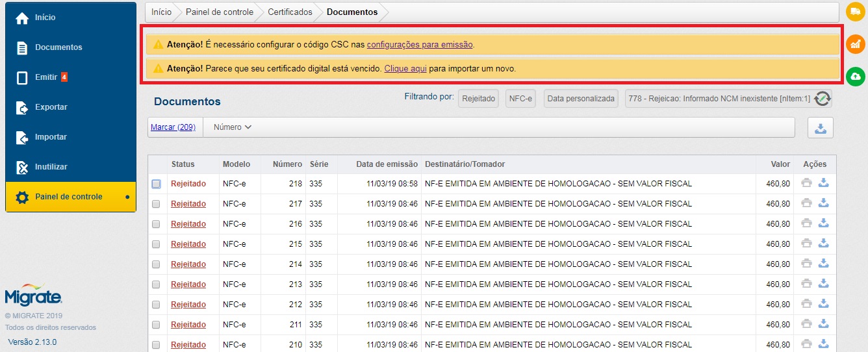Screen dimensions: 868x352
Task: Download document number 217
Action: (x=823, y=204)
